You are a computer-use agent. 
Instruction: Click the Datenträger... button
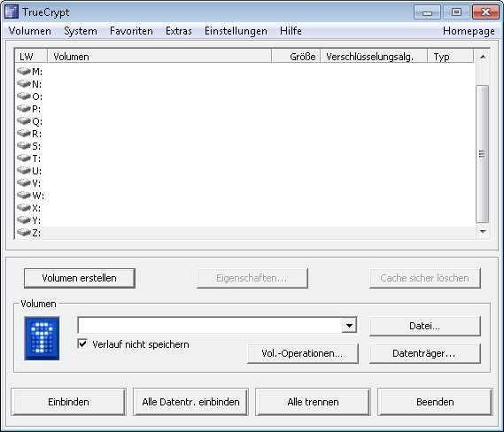click(425, 353)
